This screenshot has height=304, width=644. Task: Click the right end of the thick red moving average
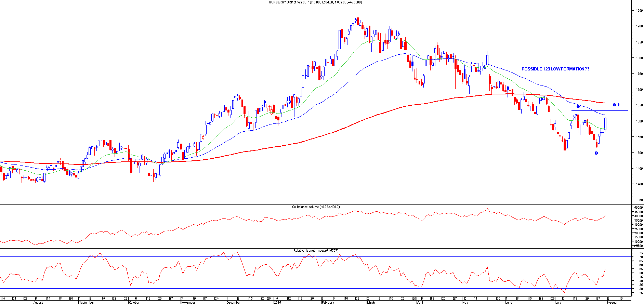[605, 103]
